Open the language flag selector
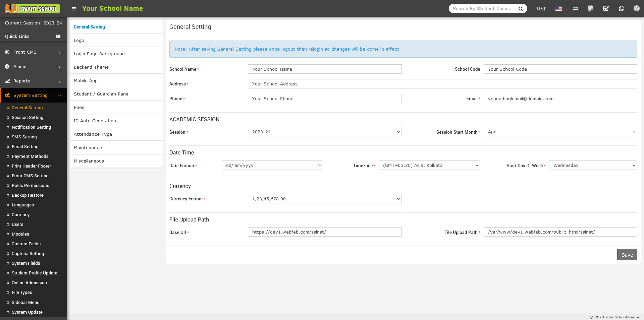 click(x=558, y=9)
